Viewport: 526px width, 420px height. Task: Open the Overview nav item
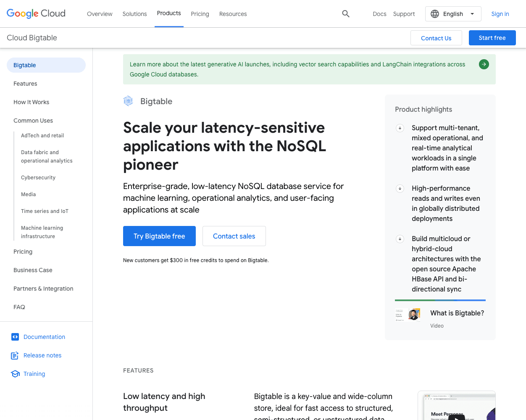[x=100, y=14]
